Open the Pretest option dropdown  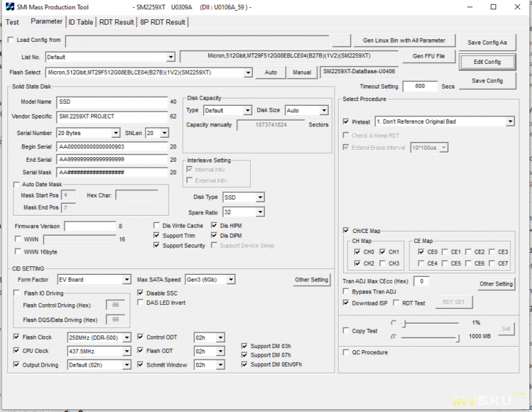509,122
